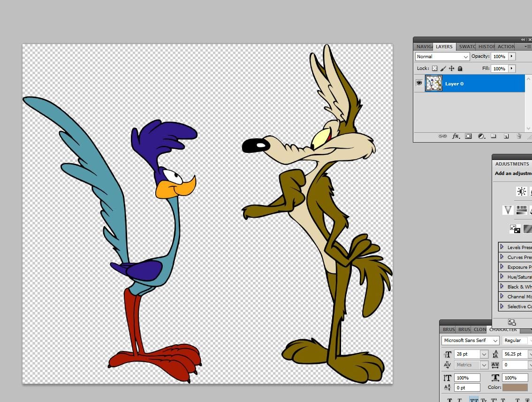Open the Opacity slider arrow
The height and width of the screenshot is (402, 532).
(x=512, y=56)
